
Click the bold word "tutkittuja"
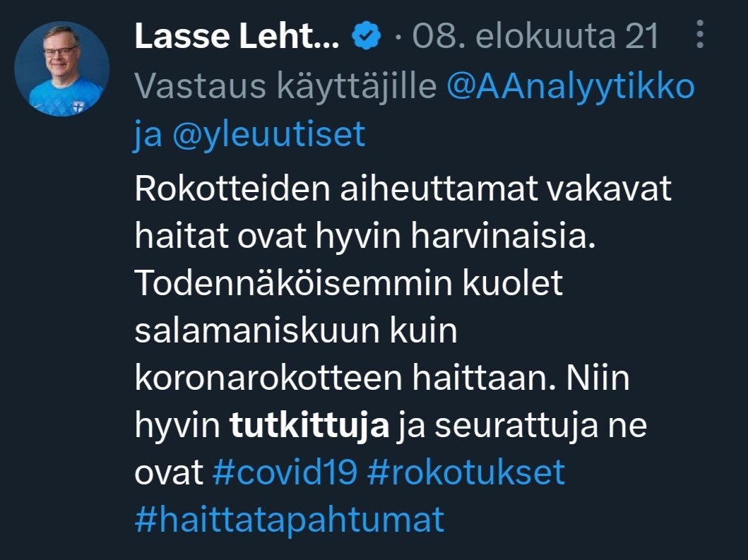click(310, 426)
